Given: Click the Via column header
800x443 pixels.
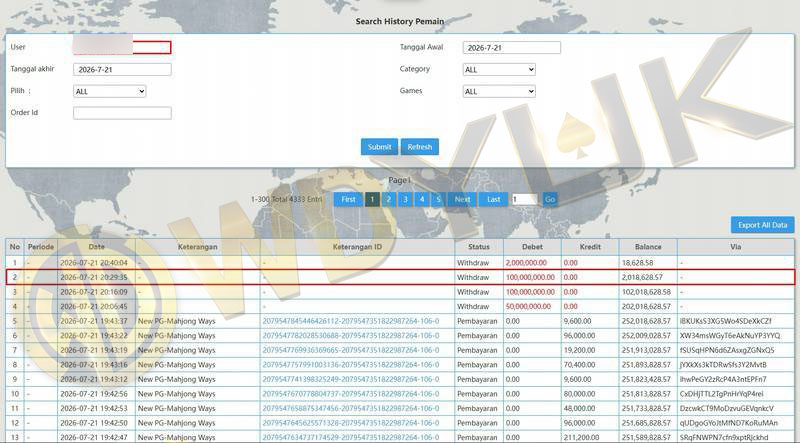Looking at the screenshot, I should pos(735,247).
